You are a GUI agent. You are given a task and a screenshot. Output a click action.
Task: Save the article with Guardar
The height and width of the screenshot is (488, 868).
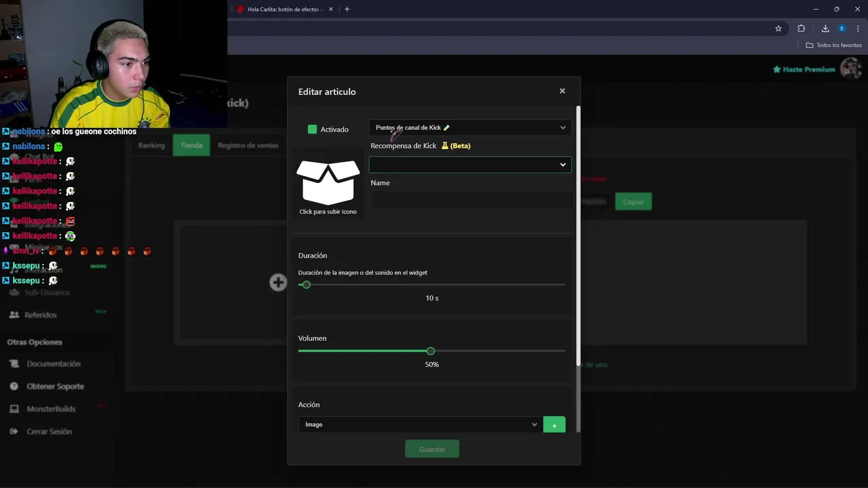(x=432, y=449)
